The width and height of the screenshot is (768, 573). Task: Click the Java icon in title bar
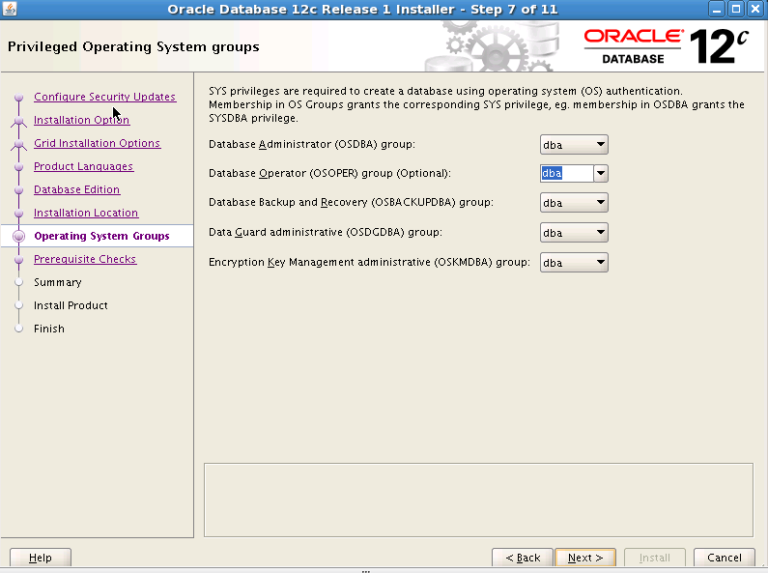tap(10, 9)
